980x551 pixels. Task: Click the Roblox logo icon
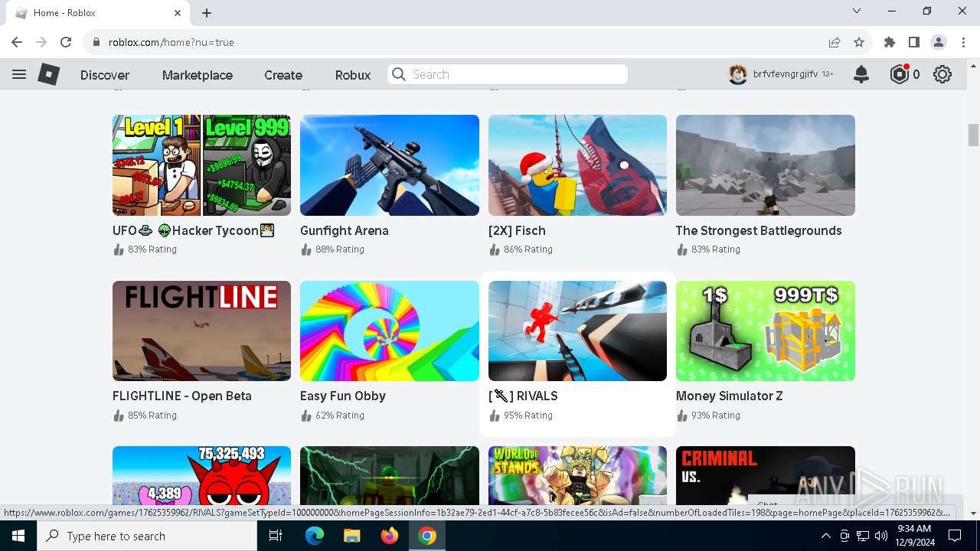pos(49,74)
